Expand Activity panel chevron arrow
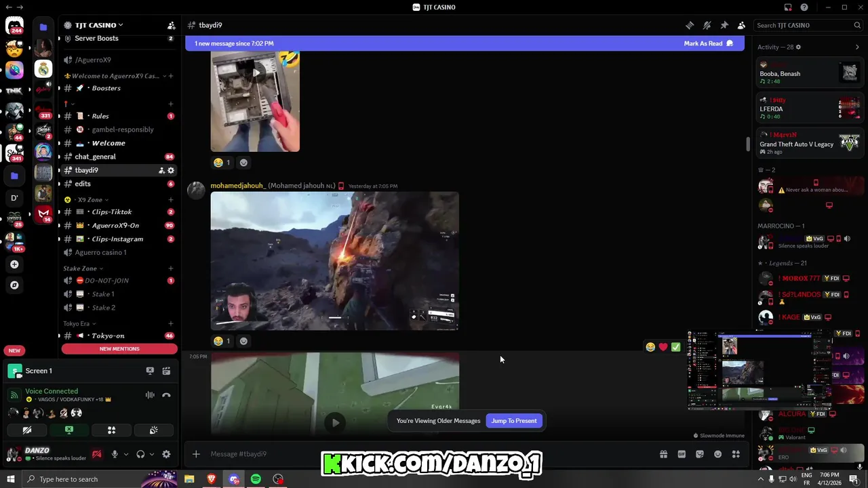 857,47
